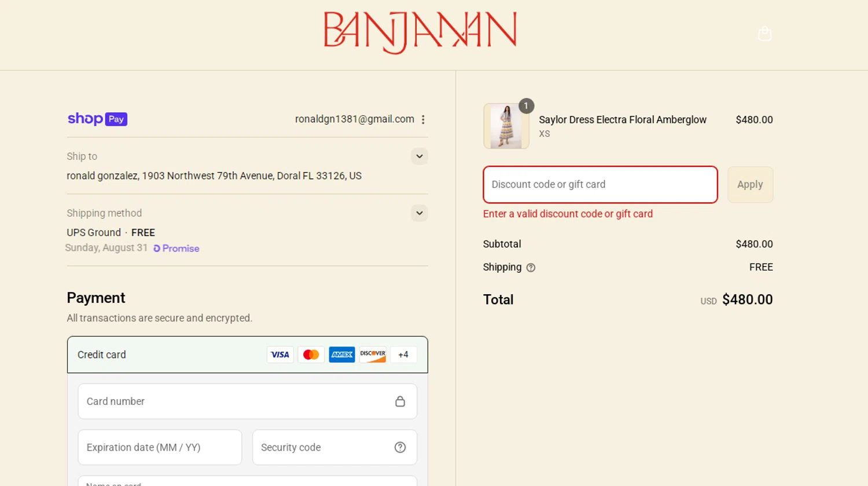Screen dimensions: 868x486
Task: Click the Apply discount button
Action: click(750, 185)
